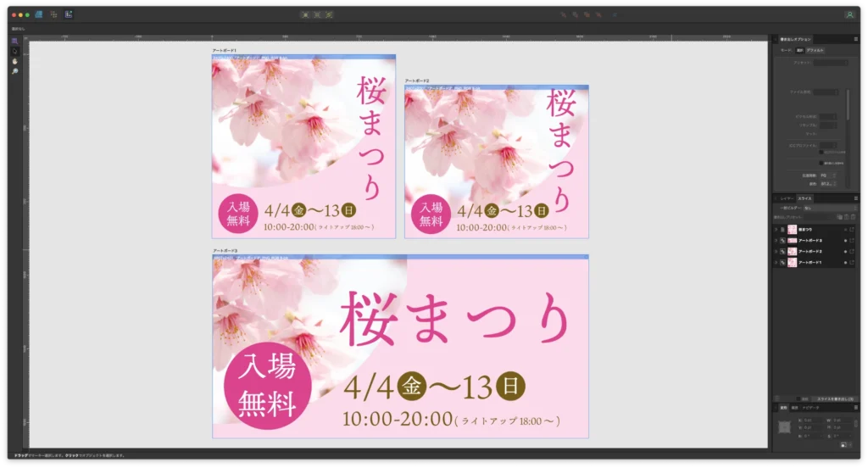Click the Export Persona icon

pos(68,14)
